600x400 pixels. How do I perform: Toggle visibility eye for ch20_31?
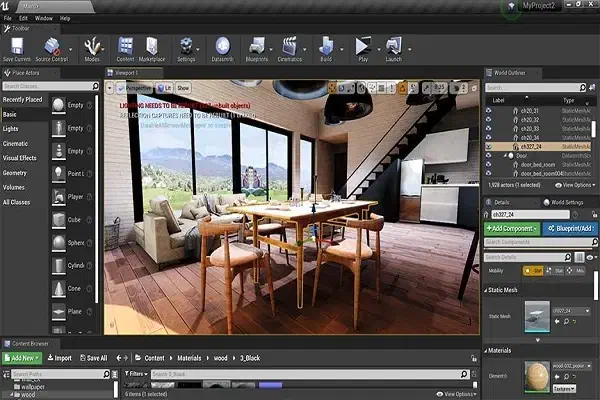489,110
